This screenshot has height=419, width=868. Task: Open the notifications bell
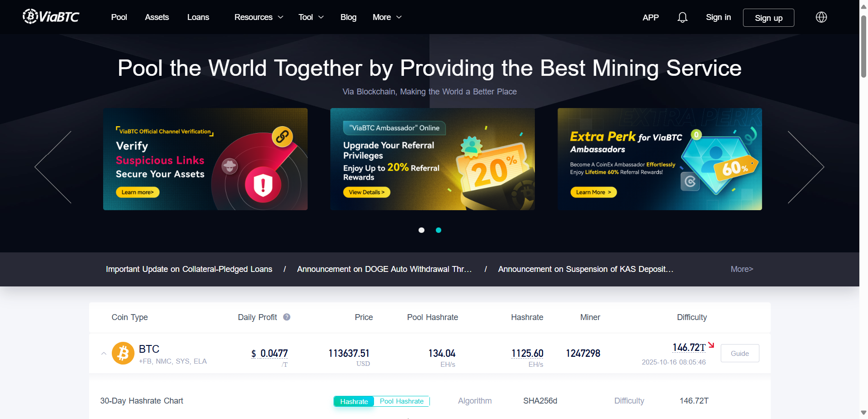(682, 17)
